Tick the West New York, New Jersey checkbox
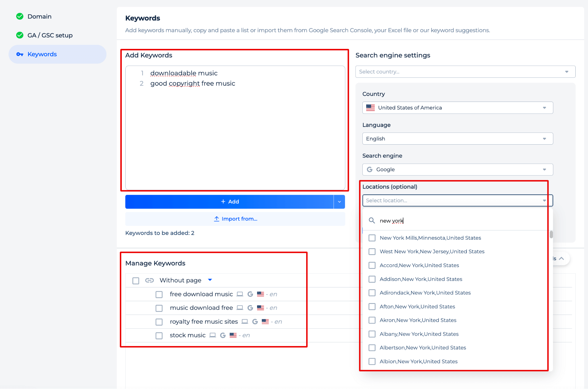588x389 pixels. tap(372, 251)
